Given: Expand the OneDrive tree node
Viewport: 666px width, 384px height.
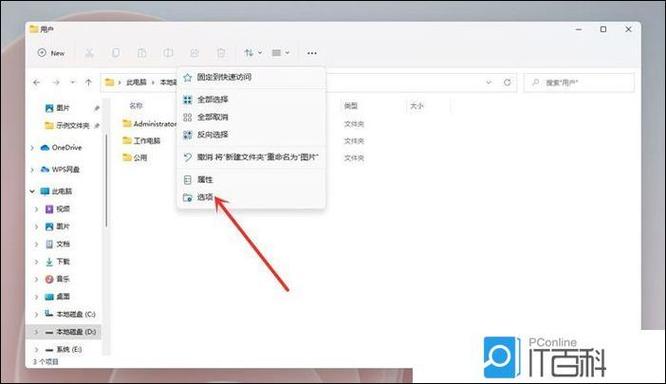Looking at the screenshot, I should pos(32,148).
